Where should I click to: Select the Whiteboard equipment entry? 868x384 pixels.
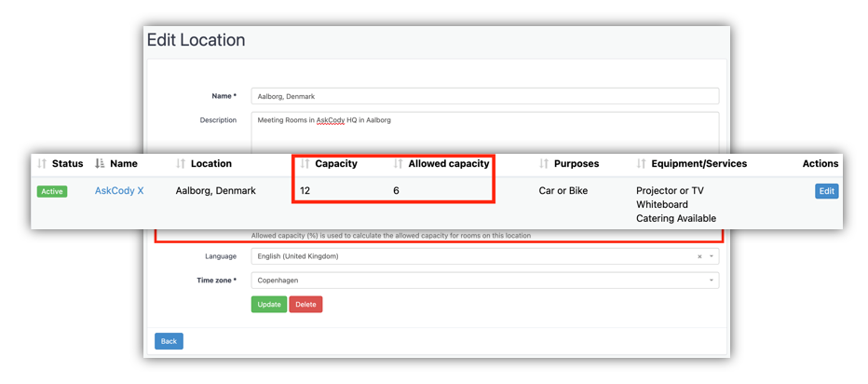662,204
